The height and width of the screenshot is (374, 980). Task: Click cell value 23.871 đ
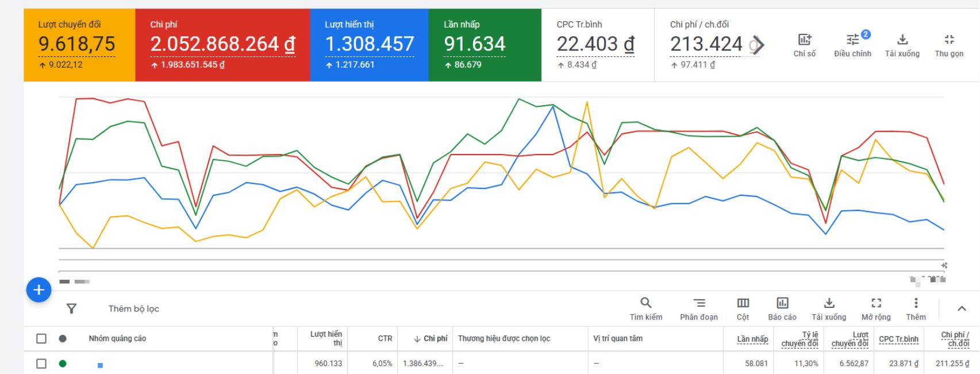click(904, 364)
